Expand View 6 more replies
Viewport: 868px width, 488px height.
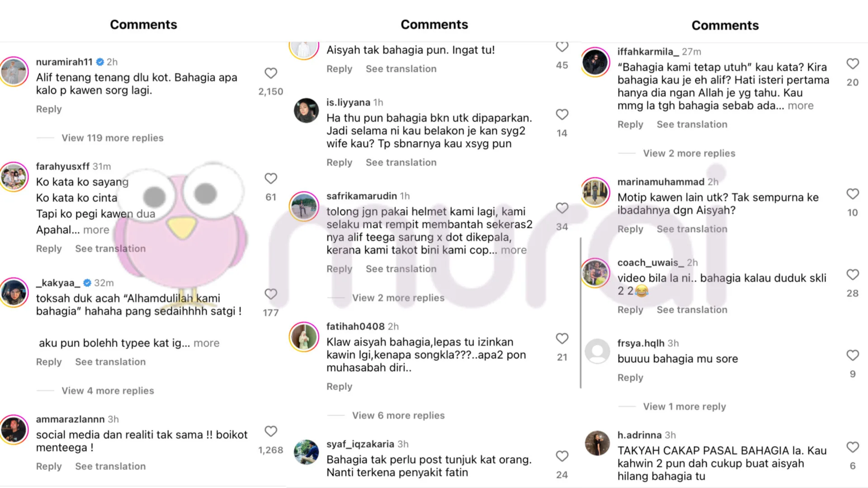click(x=398, y=415)
